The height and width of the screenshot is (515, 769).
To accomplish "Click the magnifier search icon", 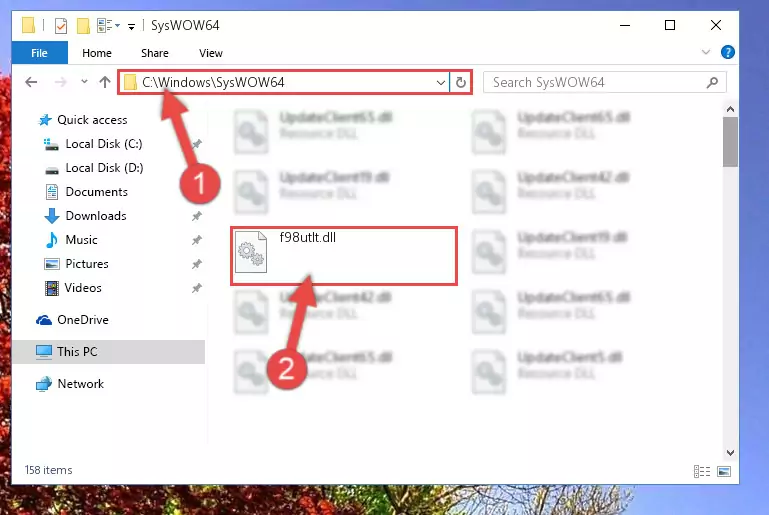I will click(x=712, y=82).
